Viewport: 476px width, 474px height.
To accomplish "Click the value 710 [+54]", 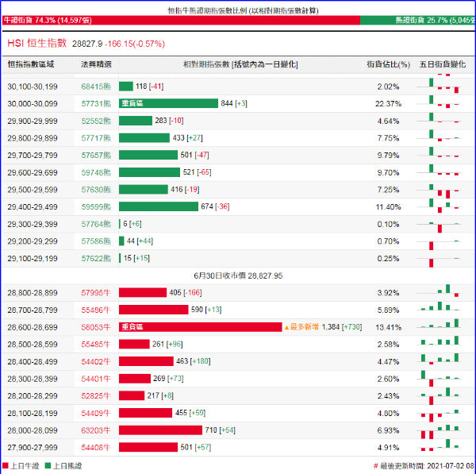I will pyautogui.click(x=220, y=430).
